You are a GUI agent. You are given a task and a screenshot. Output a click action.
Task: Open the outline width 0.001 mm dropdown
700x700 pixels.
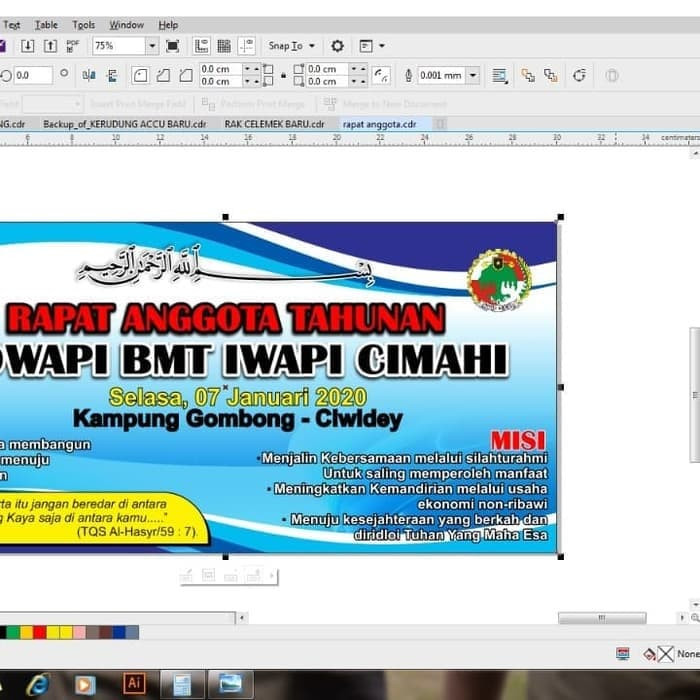point(472,75)
